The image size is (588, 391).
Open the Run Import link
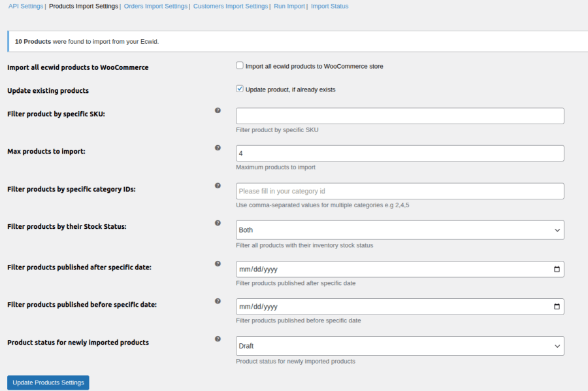289,7
